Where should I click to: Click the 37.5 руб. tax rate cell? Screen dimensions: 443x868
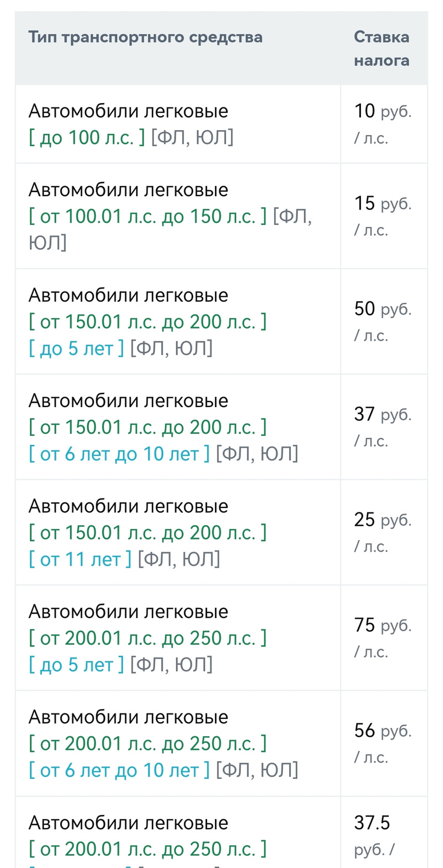[x=383, y=835]
